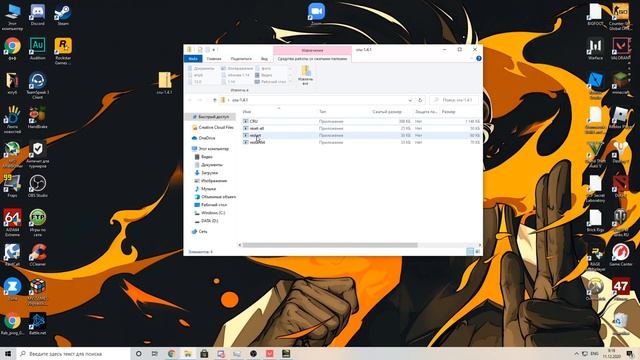Go up one folder level in Explorer
Screen dimensions: 640x360
[215, 100]
